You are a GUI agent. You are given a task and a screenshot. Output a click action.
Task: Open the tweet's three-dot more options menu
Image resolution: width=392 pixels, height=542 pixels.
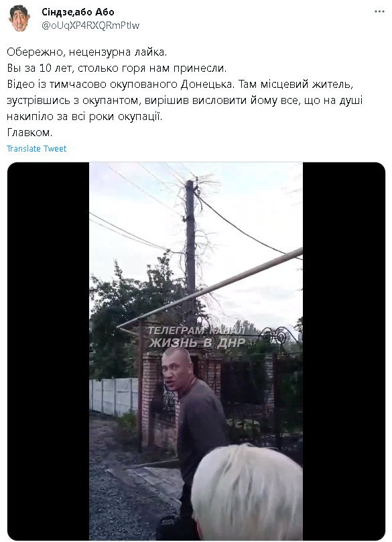(379, 11)
